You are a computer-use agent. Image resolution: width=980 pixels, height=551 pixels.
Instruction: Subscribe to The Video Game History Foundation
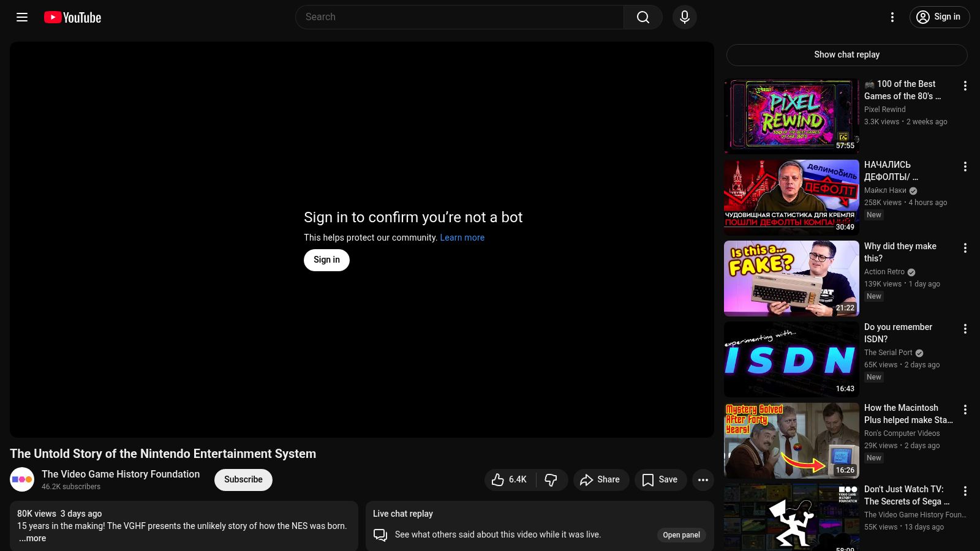(x=243, y=480)
